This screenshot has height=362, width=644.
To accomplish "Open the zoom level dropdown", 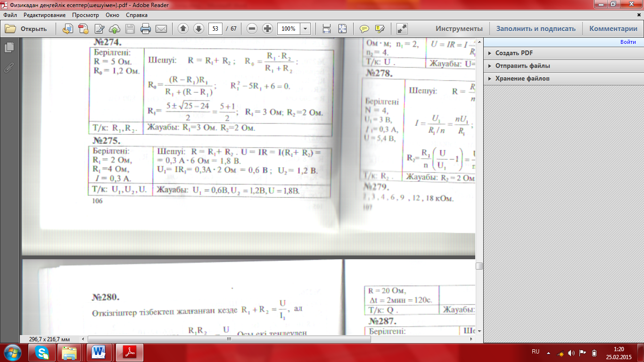I will pyautogui.click(x=305, y=29).
